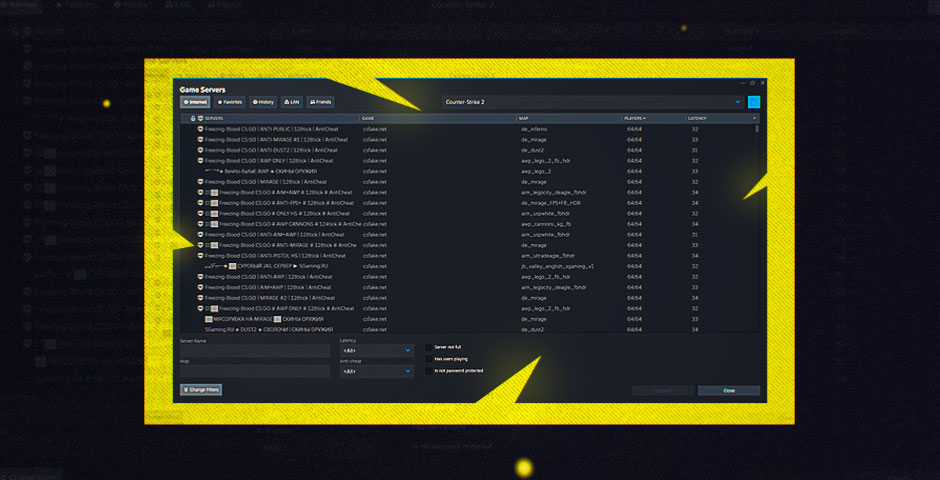Viewport: 940px width, 480px height.
Task: Click the greyed-out Connect button
Action: [663, 391]
